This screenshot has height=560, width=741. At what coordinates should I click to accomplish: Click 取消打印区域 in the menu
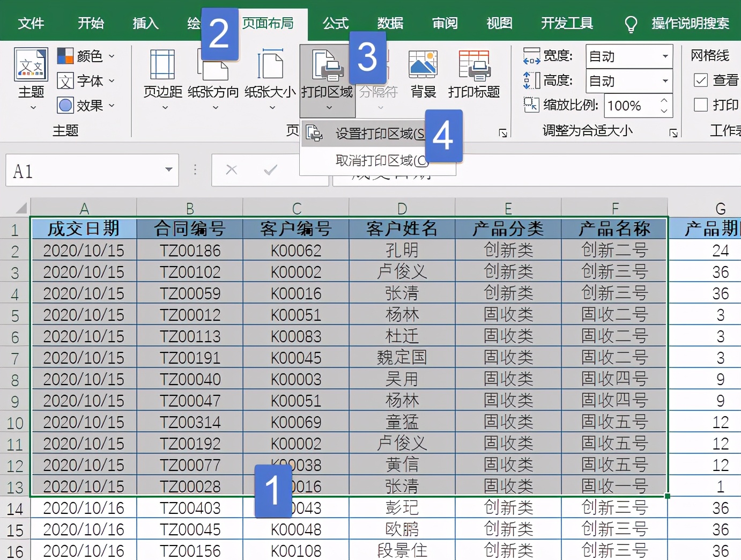tap(375, 161)
